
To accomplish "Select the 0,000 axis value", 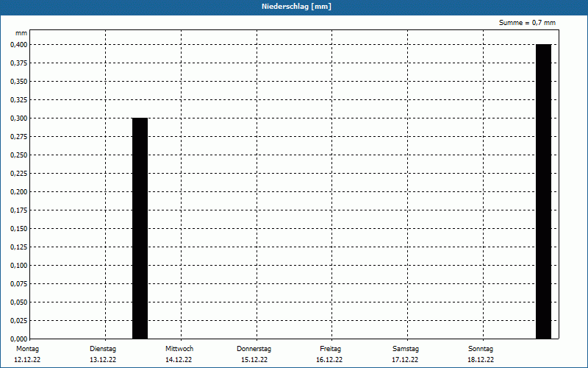I will pyautogui.click(x=19, y=339).
